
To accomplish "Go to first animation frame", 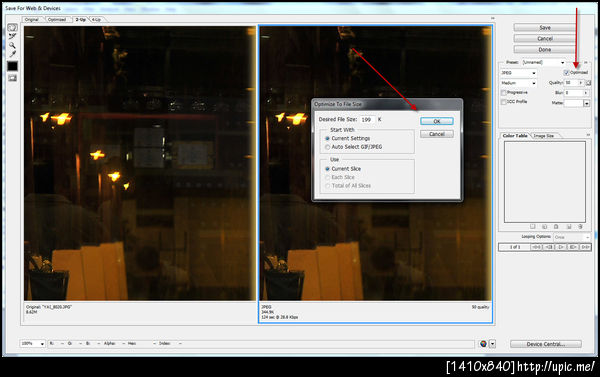I will [x=536, y=247].
